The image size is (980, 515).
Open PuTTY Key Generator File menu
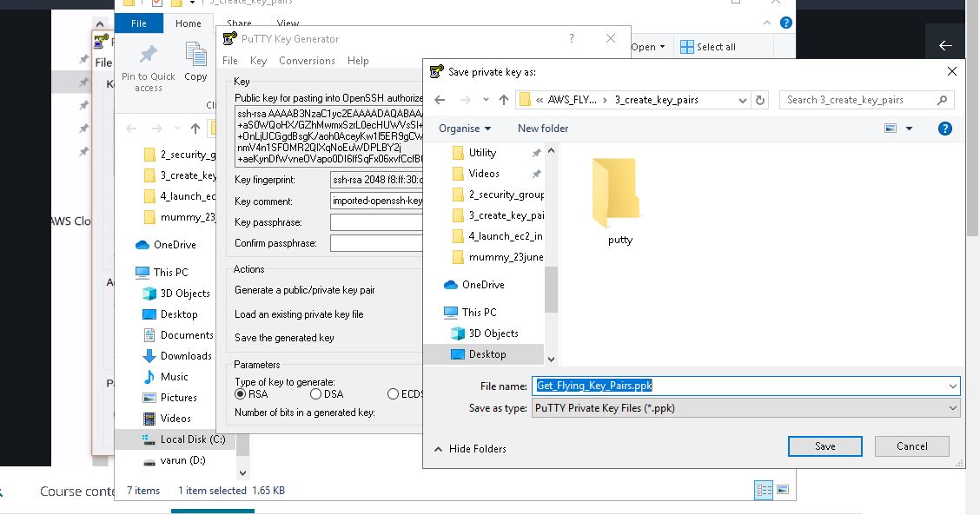click(x=230, y=61)
